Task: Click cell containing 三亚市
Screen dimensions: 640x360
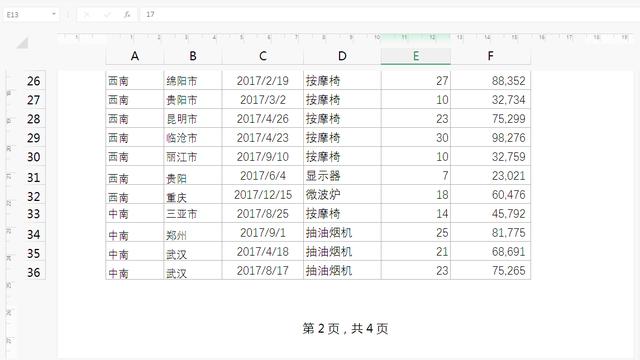Action: tap(193, 213)
